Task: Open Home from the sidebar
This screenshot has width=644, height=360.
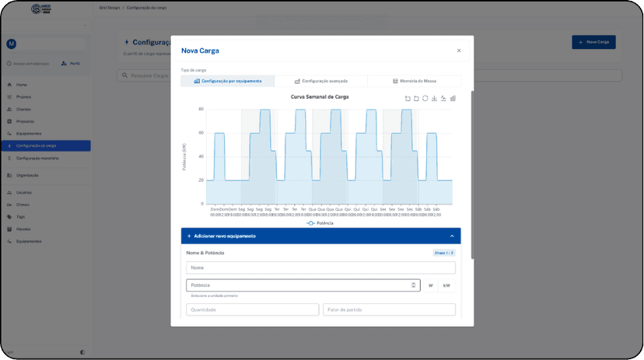Action: pyautogui.click(x=46, y=85)
